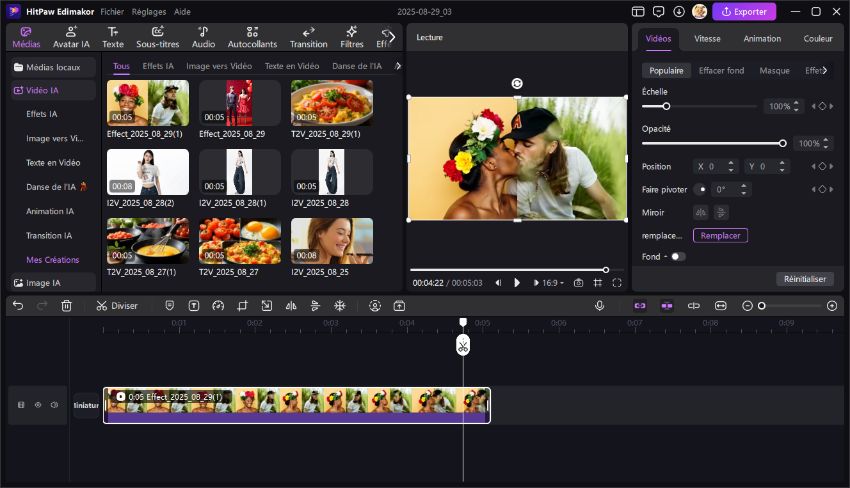850x488 pixels.
Task: Undo the last edit in the timeline toolbar
Action: click(x=18, y=306)
